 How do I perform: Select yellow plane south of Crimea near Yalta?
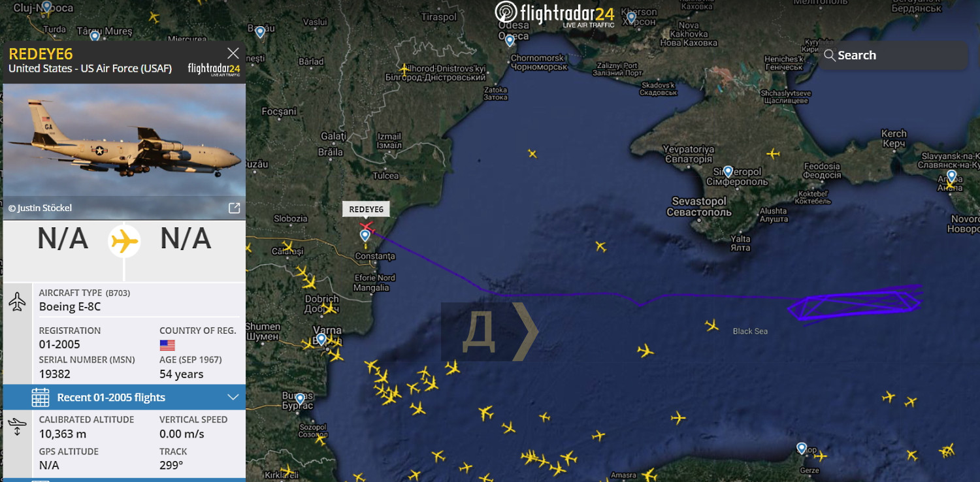600,246
